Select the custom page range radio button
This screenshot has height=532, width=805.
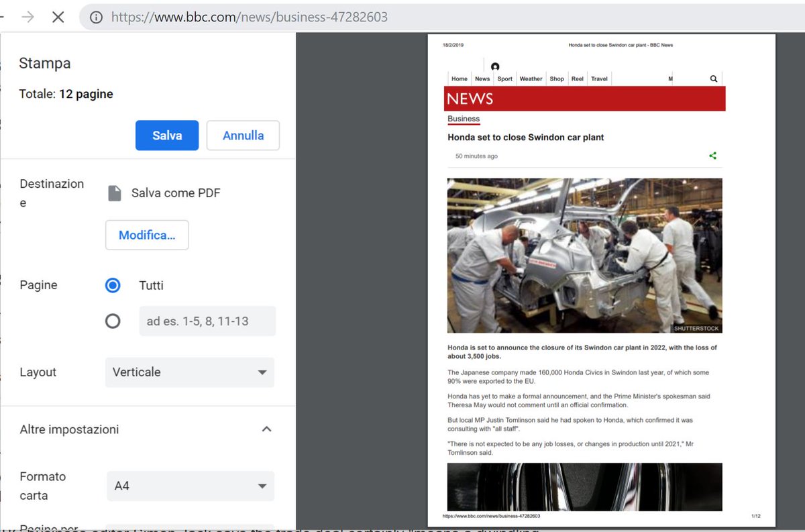coord(113,321)
